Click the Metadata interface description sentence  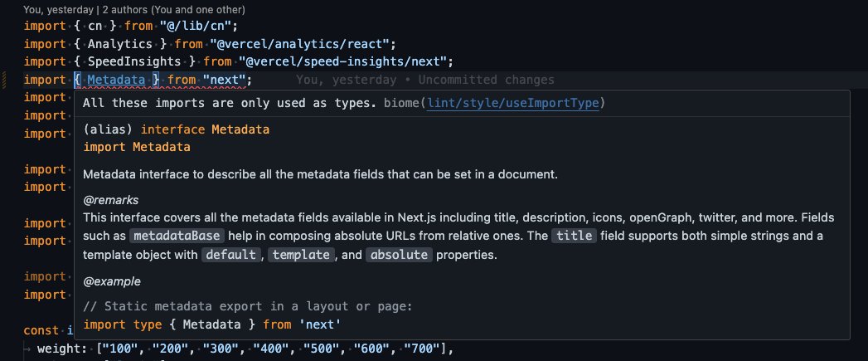point(321,174)
